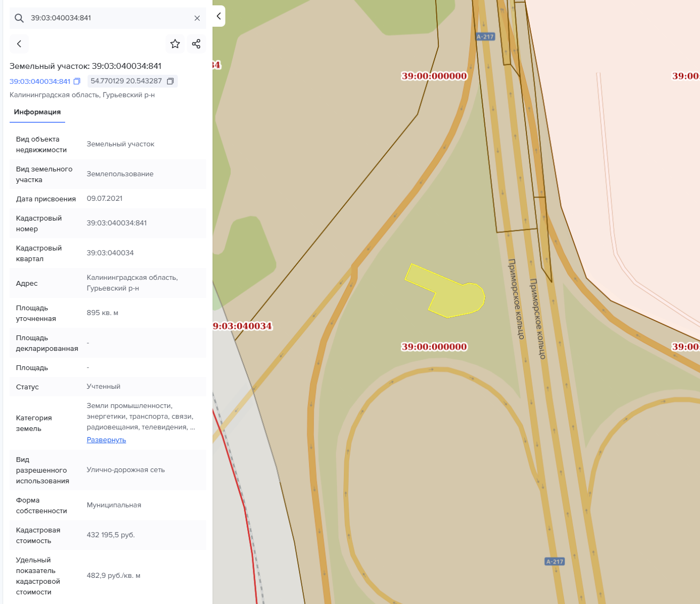Share the parcel via share icon
This screenshot has width=700, height=604.
(x=196, y=44)
